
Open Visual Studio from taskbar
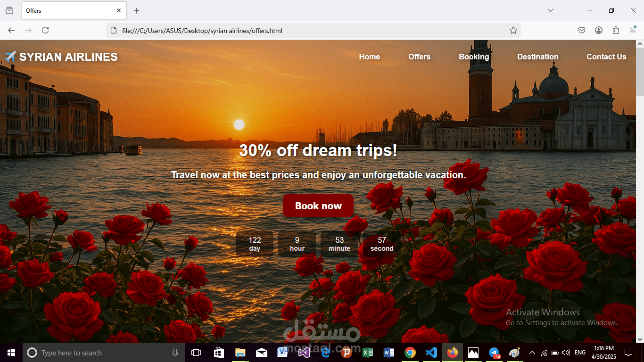(x=304, y=353)
